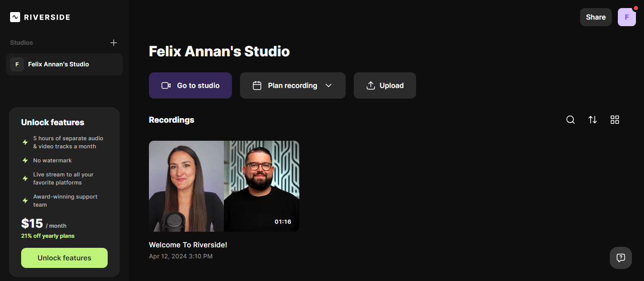This screenshot has width=644, height=281.
Task: Click the Riverside logo
Action: (x=40, y=17)
